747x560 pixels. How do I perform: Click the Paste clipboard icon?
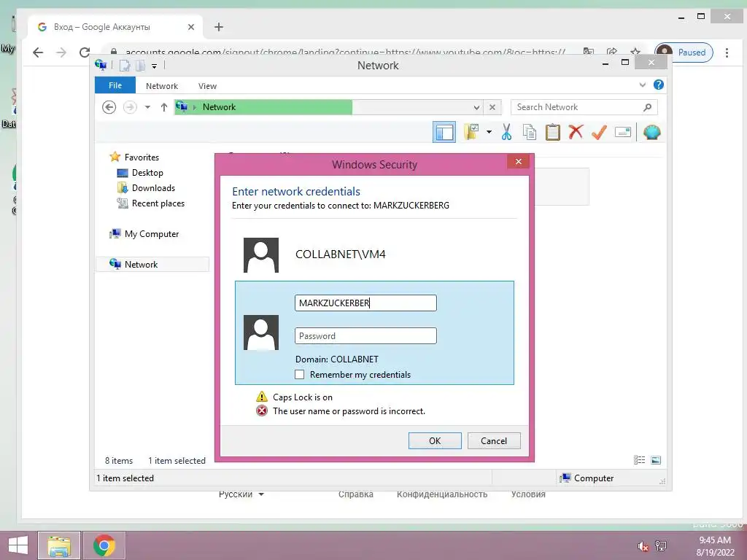coord(553,132)
